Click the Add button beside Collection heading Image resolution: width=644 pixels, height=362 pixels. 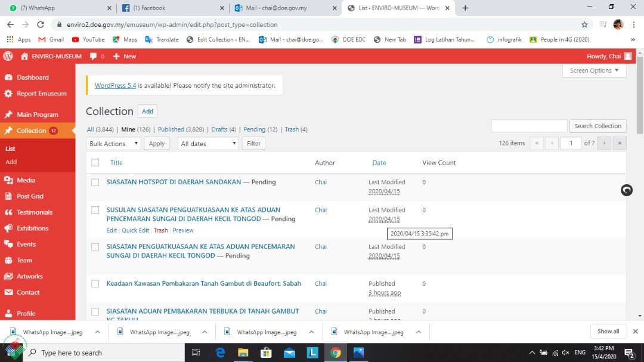coord(147,112)
